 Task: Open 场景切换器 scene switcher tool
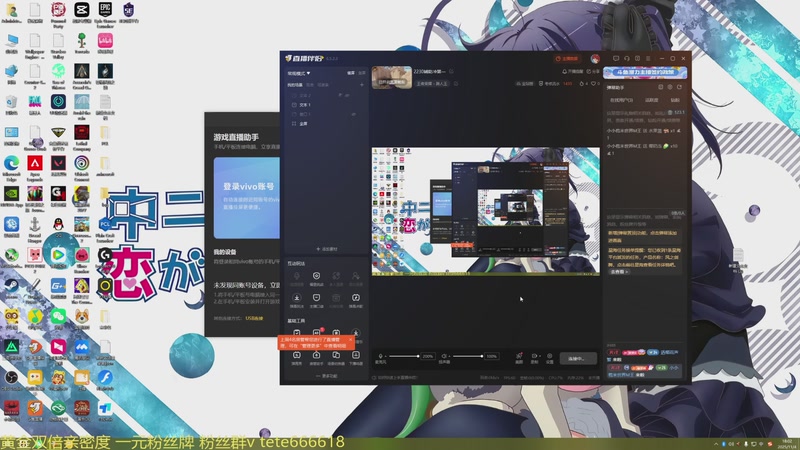pos(336,358)
